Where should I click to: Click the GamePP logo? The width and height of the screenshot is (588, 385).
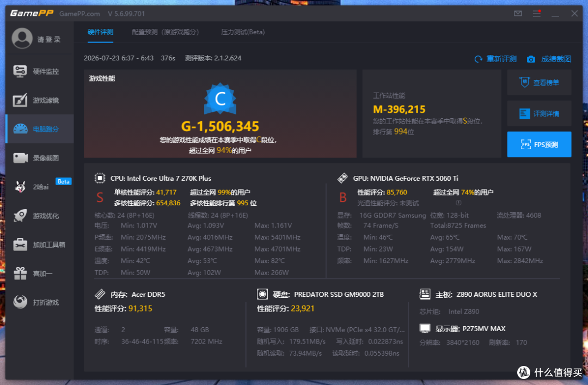point(32,14)
